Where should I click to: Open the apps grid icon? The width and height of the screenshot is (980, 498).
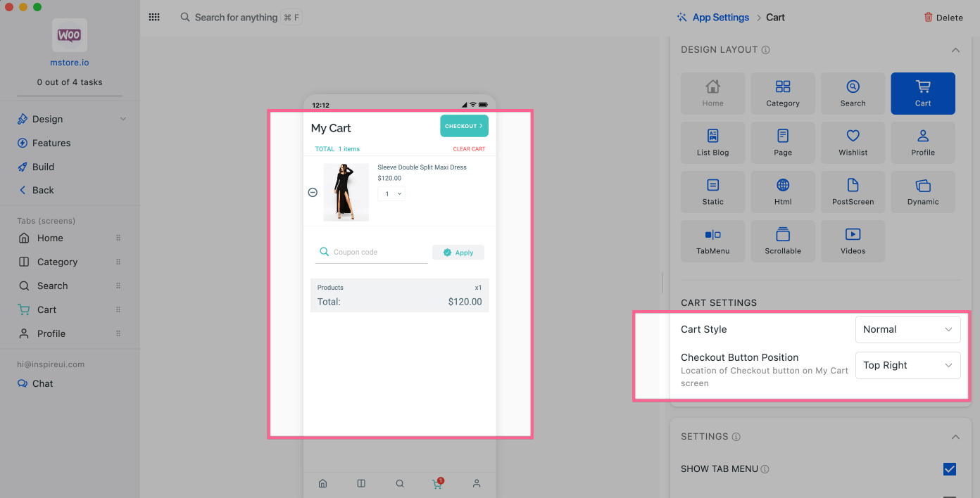click(154, 18)
